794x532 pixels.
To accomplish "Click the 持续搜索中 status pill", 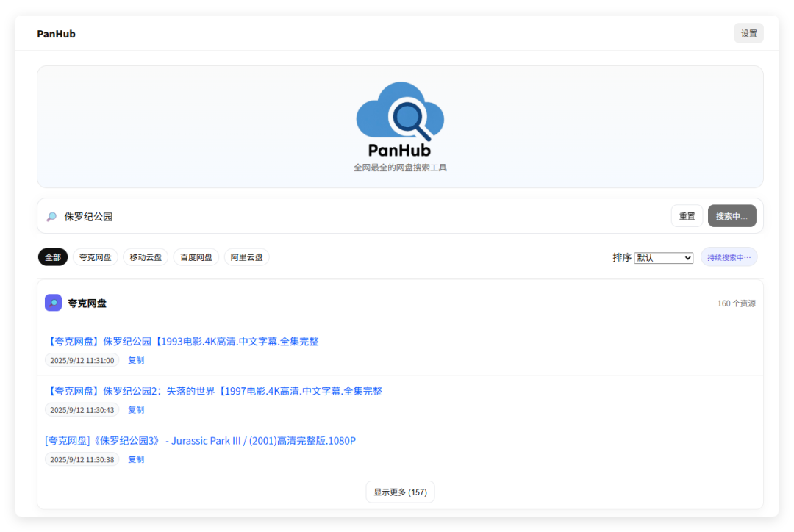I will 729,257.
